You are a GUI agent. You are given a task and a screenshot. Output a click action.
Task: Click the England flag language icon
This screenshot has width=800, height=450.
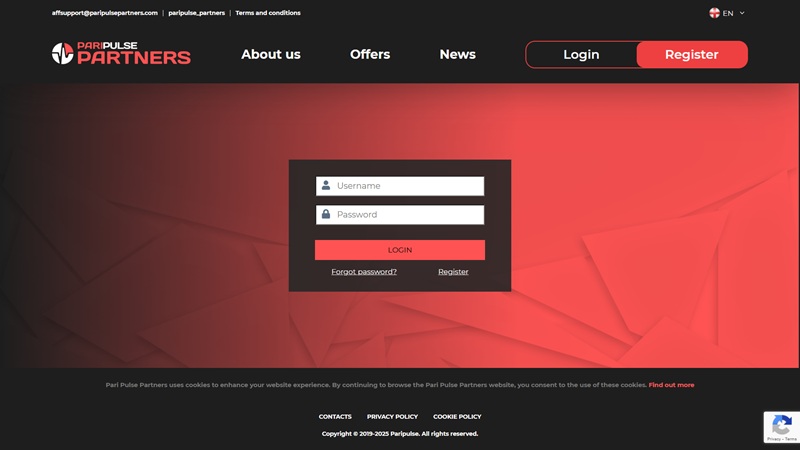coord(714,13)
